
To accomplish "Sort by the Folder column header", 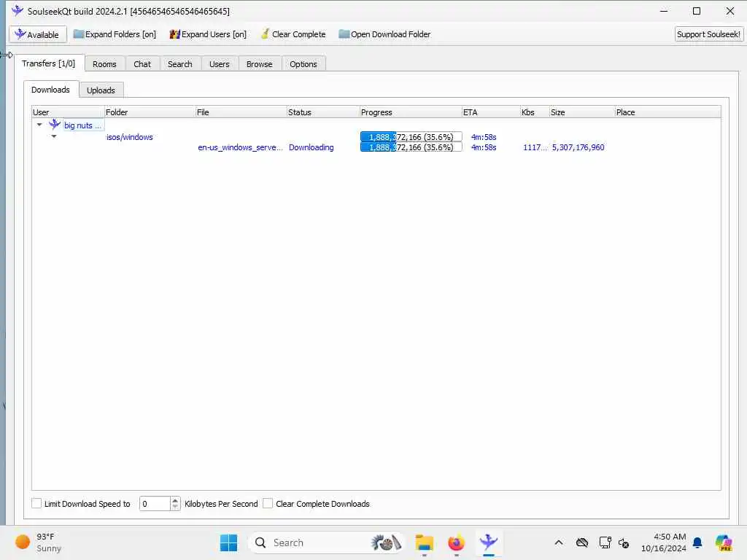I will pos(150,112).
